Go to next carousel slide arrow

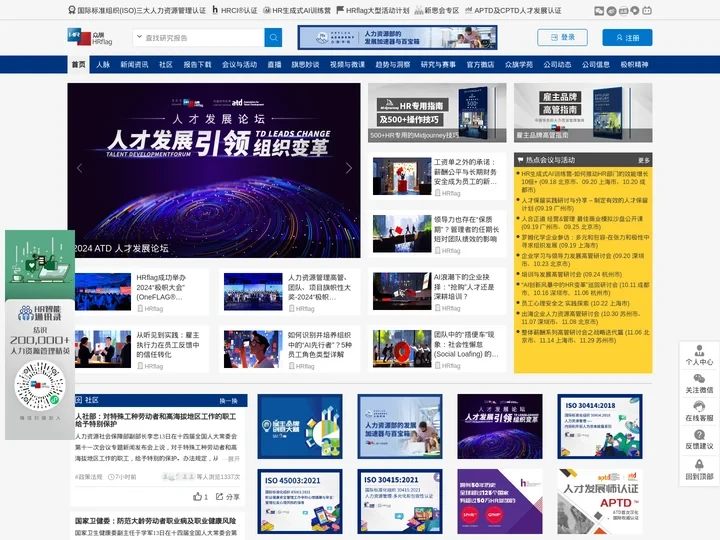pos(349,168)
